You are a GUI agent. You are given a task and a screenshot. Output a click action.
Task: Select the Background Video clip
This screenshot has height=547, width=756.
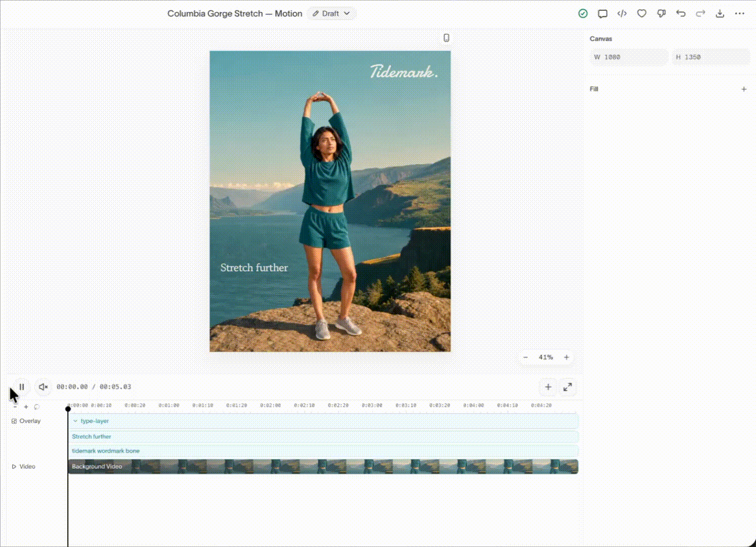323,466
